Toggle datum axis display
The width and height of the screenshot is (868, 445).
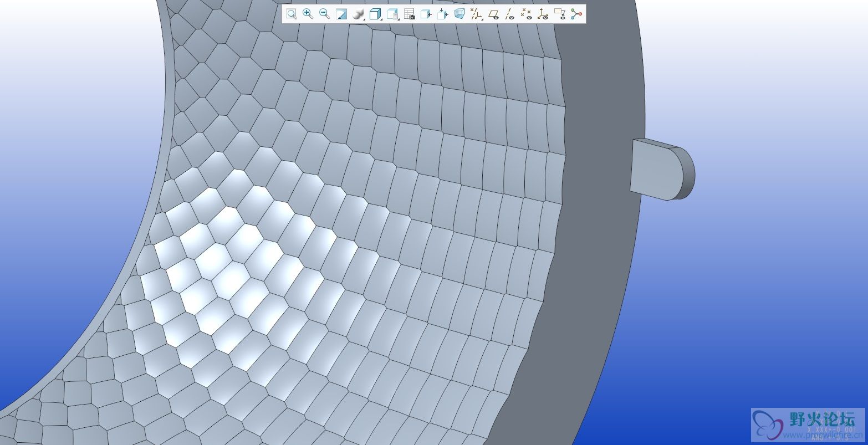[510, 14]
